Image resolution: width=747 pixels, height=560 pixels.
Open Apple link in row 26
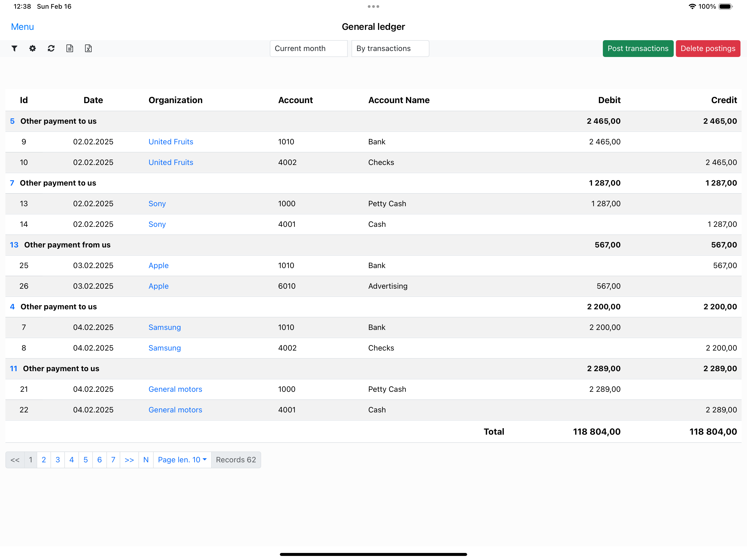[x=158, y=286]
